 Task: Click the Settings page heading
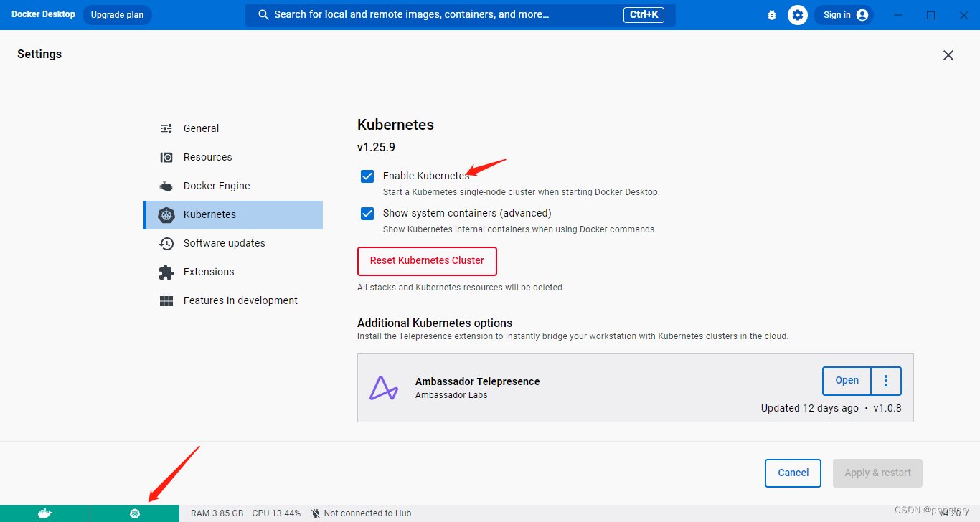tap(39, 54)
